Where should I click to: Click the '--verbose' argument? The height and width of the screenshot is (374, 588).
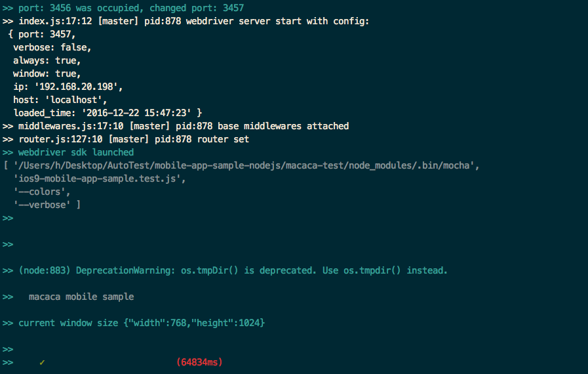pyautogui.click(x=42, y=205)
